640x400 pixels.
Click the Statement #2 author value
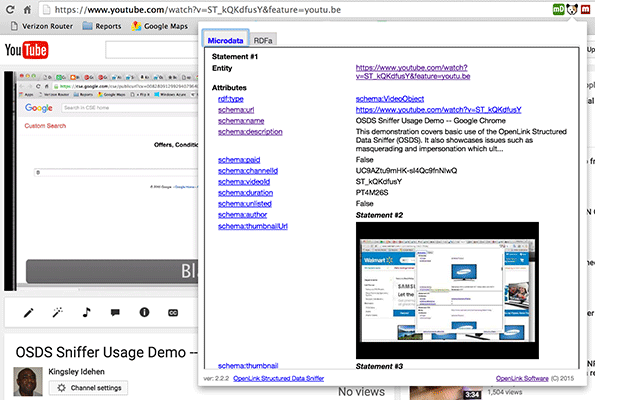(x=379, y=215)
